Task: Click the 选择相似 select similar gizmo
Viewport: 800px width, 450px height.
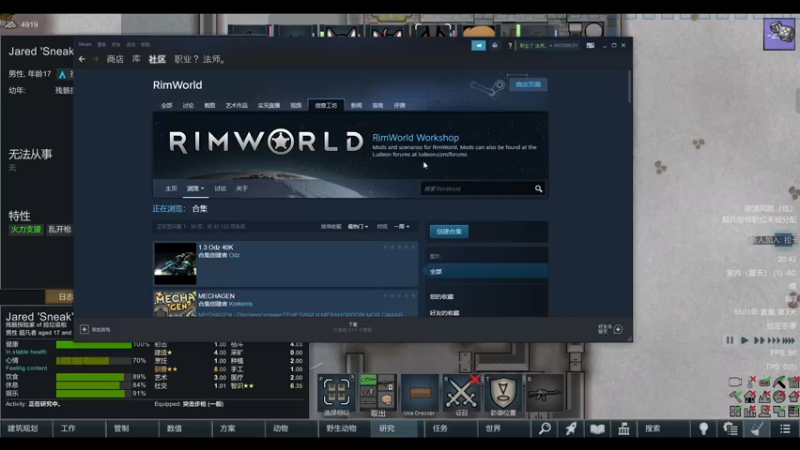Action: tap(336, 392)
